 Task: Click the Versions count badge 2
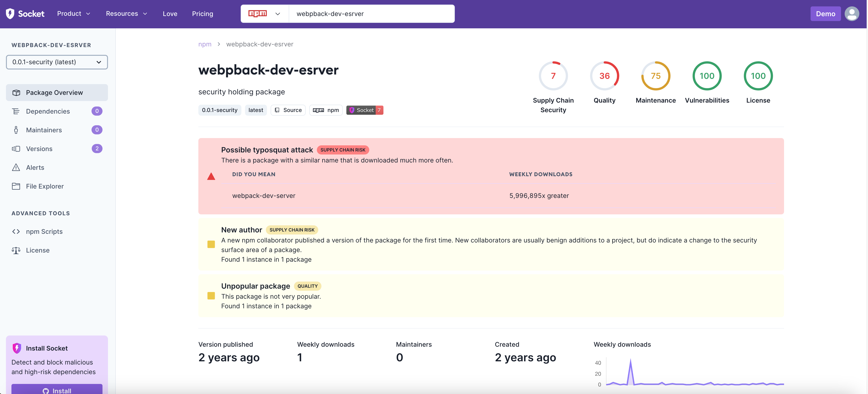pyautogui.click(x=97, y=148)
